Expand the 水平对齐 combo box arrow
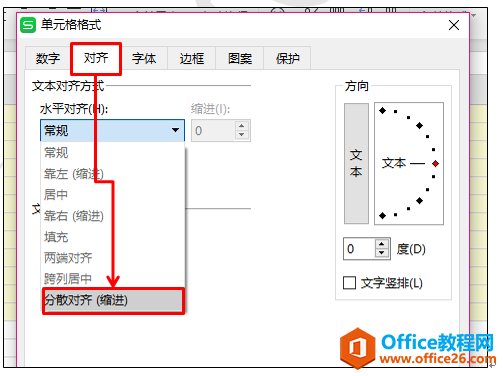 tap(175, 130)
